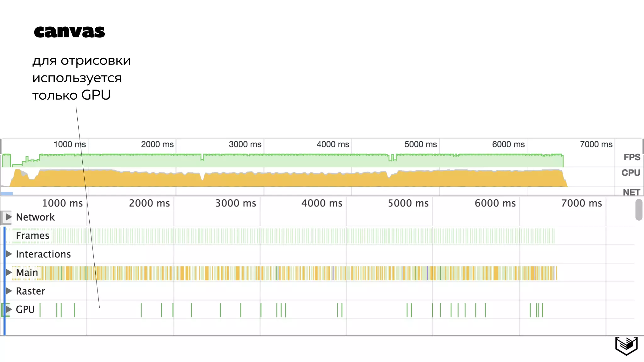Click the Frames track label
Image resolution: width=644 pixels, height=362 pixels.
click(32, 236)
